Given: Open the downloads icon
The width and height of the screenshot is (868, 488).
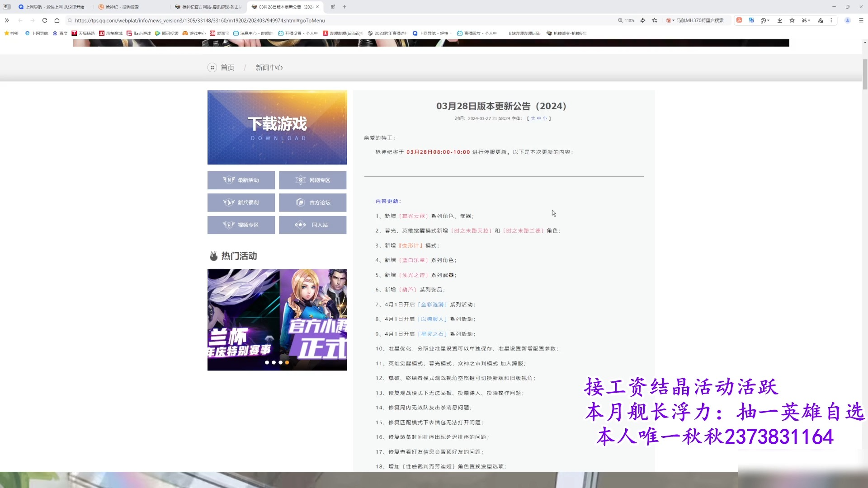Looking at the screenshot, I should 780,20.
